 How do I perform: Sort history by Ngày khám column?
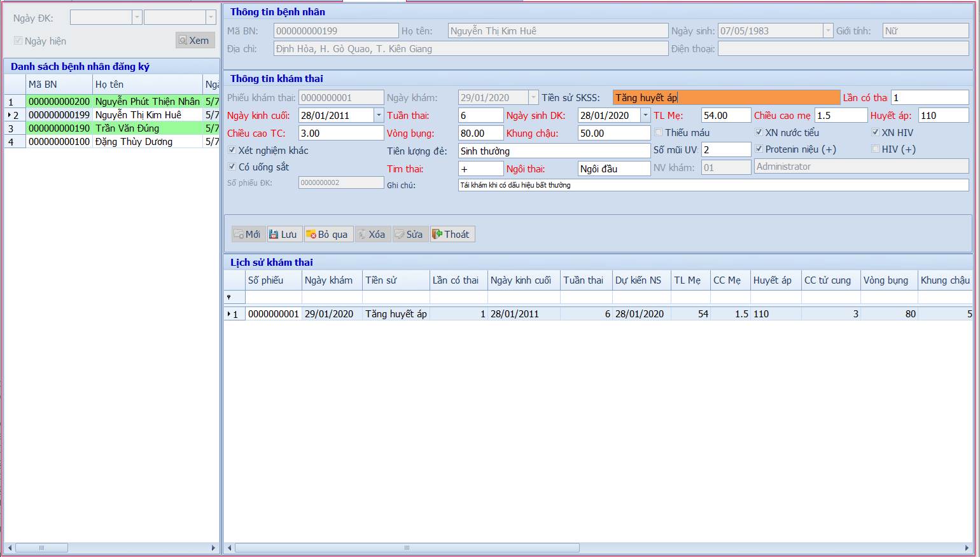(x=332, y=280)
